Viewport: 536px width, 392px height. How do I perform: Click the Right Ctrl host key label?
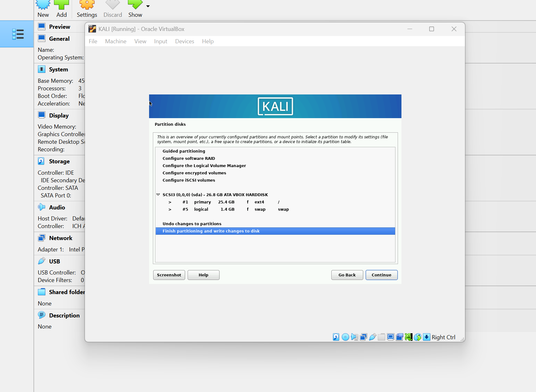point(443,337)
